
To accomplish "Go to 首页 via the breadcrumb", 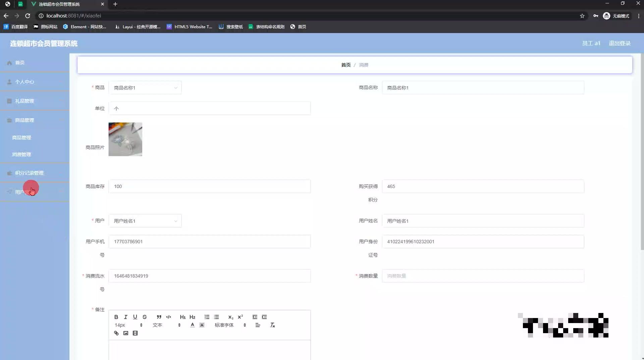I will coord(346,65).
